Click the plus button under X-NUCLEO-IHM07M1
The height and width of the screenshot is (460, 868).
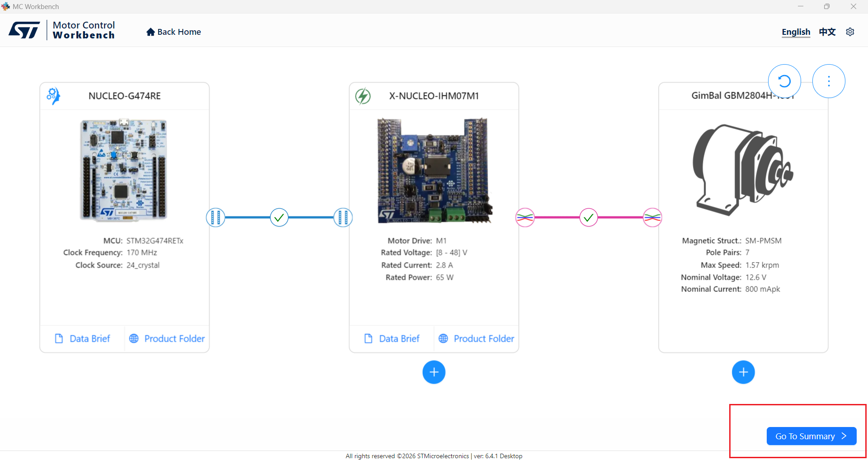(434, 372)
